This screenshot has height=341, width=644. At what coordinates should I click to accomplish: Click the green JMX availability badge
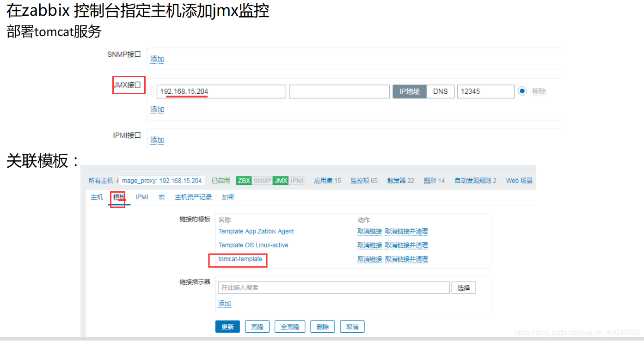click(281, 181)
